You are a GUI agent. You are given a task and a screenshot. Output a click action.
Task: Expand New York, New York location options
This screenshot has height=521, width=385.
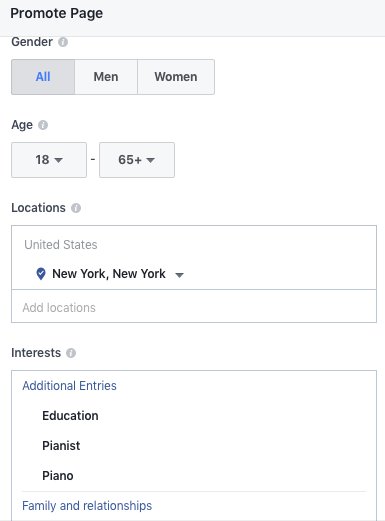[180, 275]
